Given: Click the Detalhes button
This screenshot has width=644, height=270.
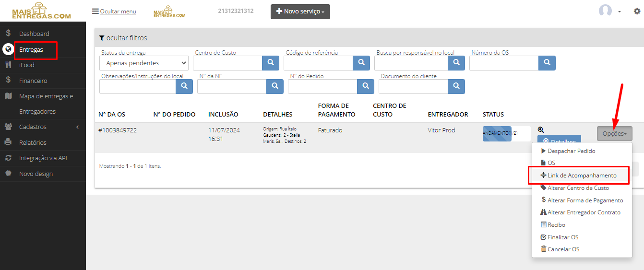Looking at the screenshot, I should coord(559,140).
